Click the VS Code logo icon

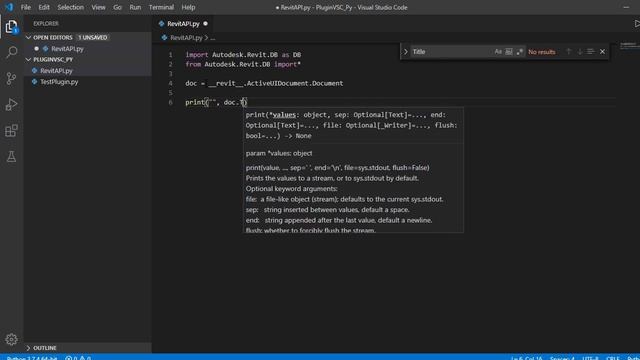click(x=9, y=7)
